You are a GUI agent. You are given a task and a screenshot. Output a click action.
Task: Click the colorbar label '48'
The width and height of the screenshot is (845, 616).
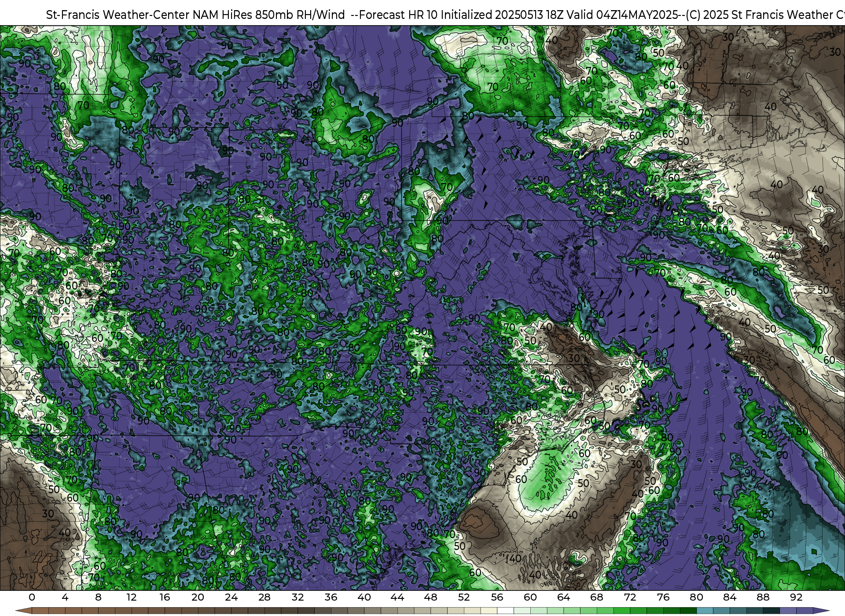pyautogui.click(x=430, y=597)
